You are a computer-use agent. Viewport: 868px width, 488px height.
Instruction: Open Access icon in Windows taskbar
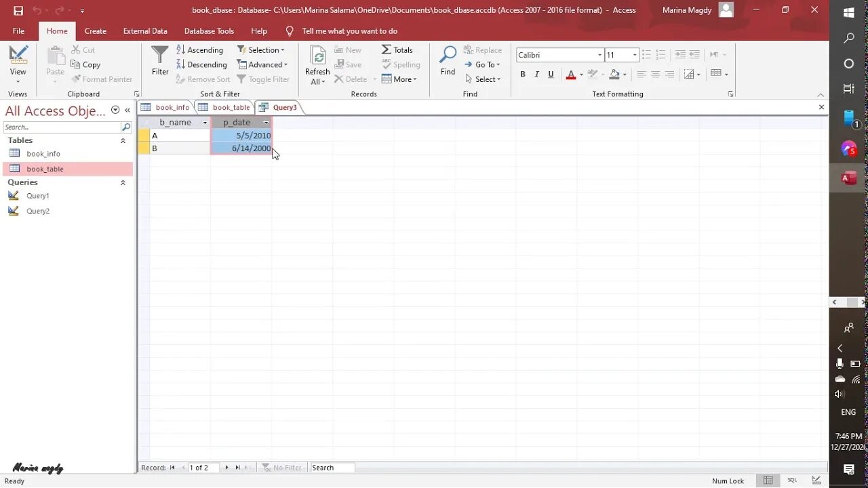point(848,178)
